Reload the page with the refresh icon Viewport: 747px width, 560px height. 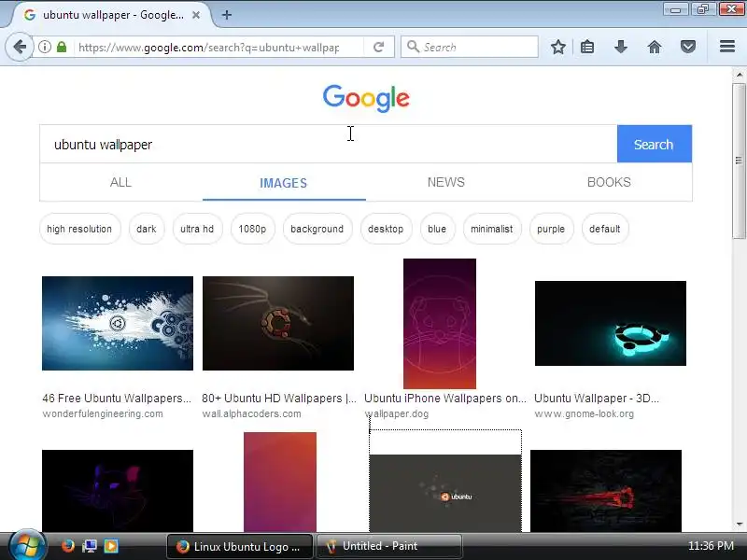[x=379, y=47]
